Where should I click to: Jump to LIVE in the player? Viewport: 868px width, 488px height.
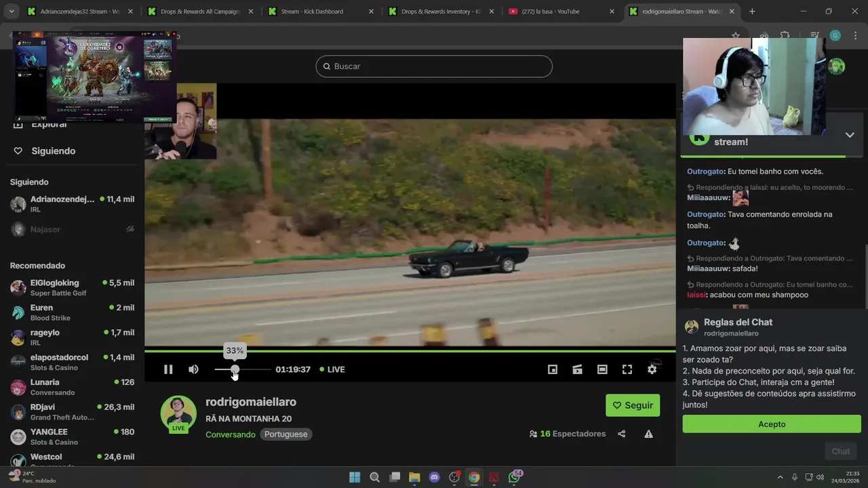point(332,369)
